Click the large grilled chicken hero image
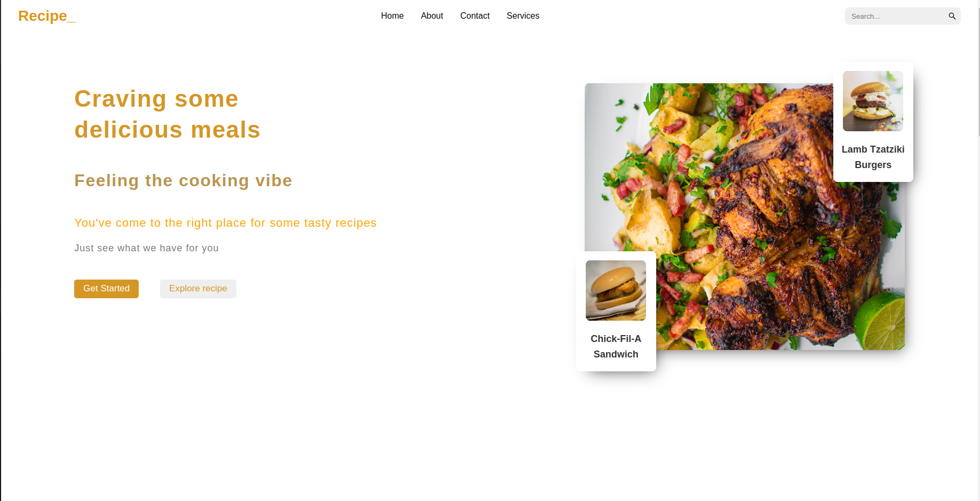The image size is (980, 501). click(744, 216)
